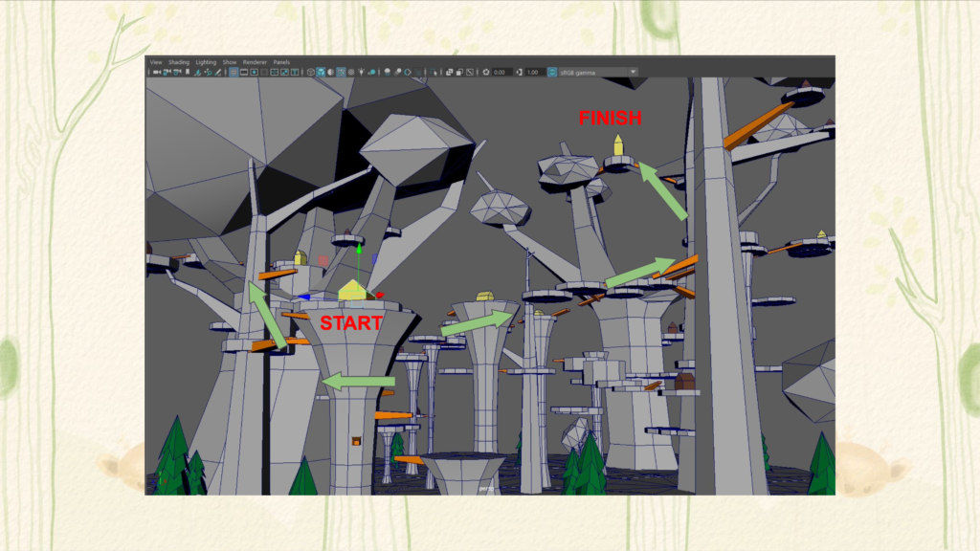The height and width of the screenshot is (551, 980).
Task: Click the exposure value field 0.00
Action: pos(501,73)
